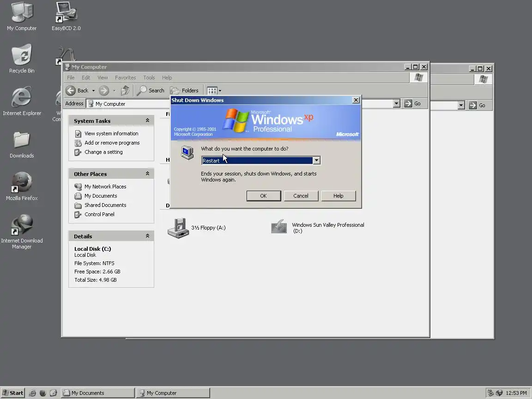Select Windows Sun Valley Professional (D:) drive

pos(318,228)
